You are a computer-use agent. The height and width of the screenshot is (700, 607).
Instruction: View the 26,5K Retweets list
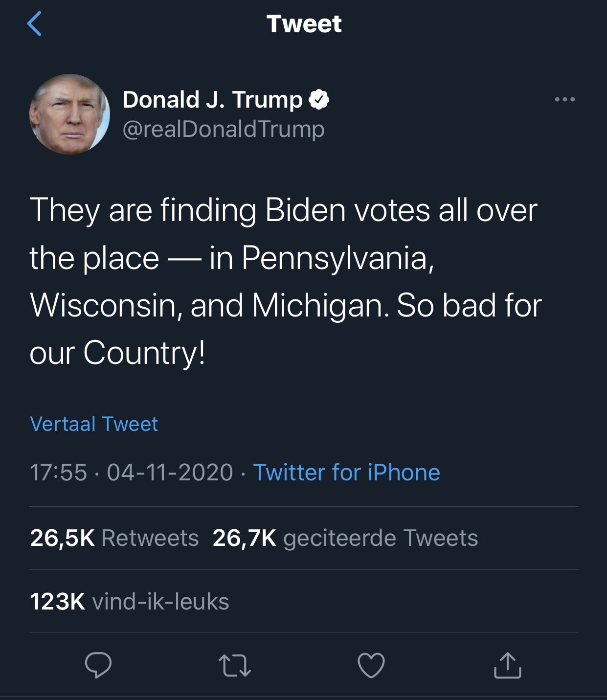point(114,538)
